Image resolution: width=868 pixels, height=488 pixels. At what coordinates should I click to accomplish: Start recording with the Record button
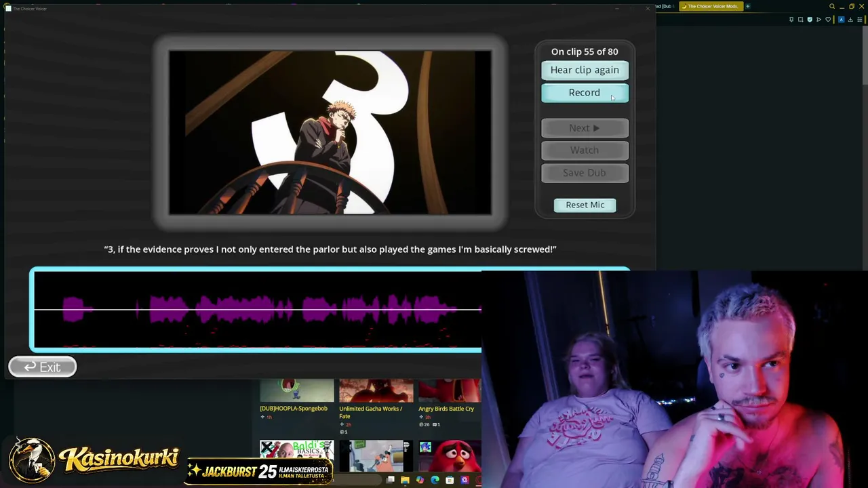[585, 92]
